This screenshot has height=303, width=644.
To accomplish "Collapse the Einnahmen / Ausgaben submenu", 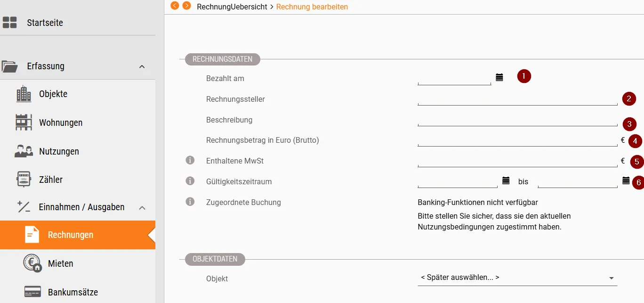I will [x=142, y=207].
